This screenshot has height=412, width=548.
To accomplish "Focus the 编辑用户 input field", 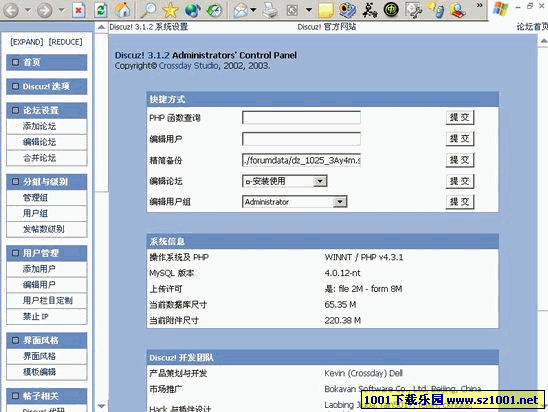I will [301, 139].
